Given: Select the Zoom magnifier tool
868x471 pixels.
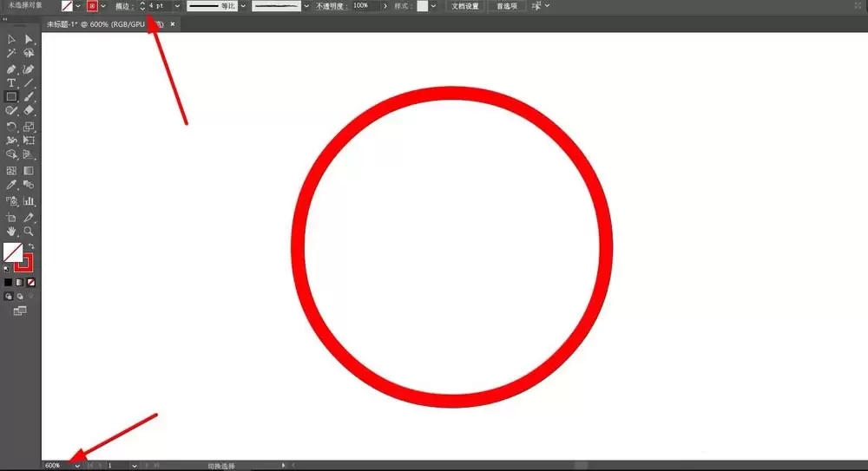Looking at the screenshot, I should [x=29, y=232].
